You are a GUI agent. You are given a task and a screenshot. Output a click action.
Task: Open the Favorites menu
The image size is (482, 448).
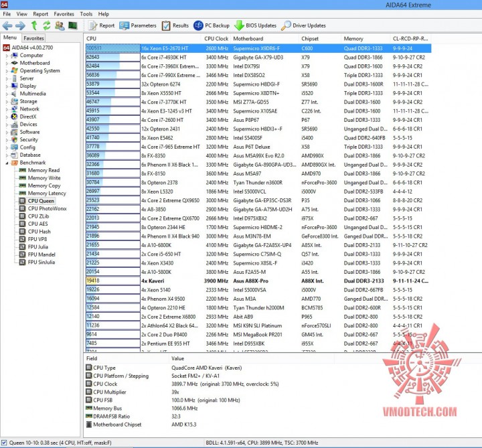[x=64, y=14]
